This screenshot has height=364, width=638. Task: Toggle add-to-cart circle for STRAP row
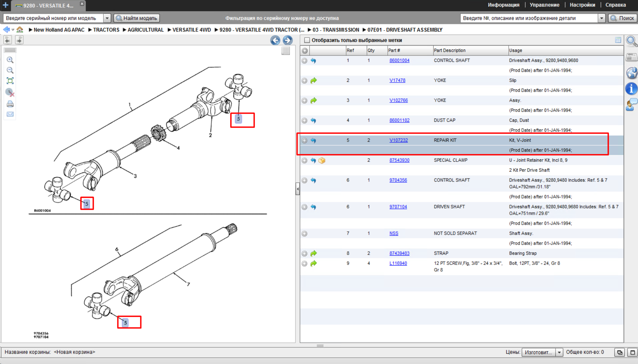(305, 253)
